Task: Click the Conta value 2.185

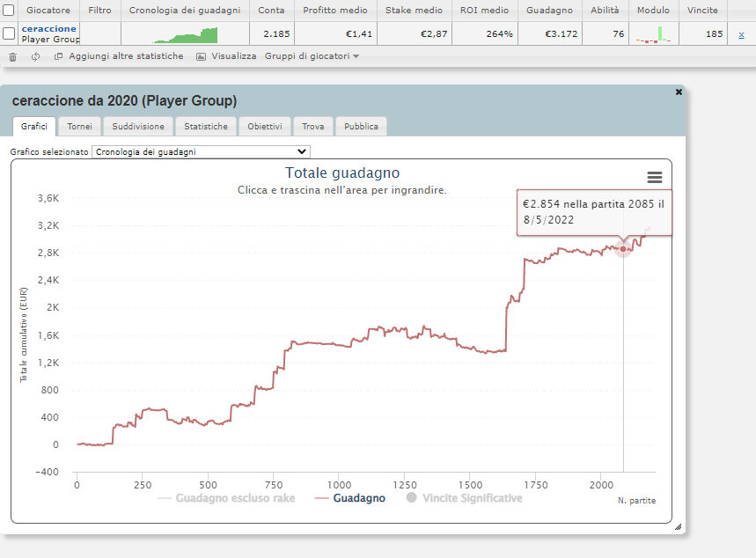Action: pos(276,34)
